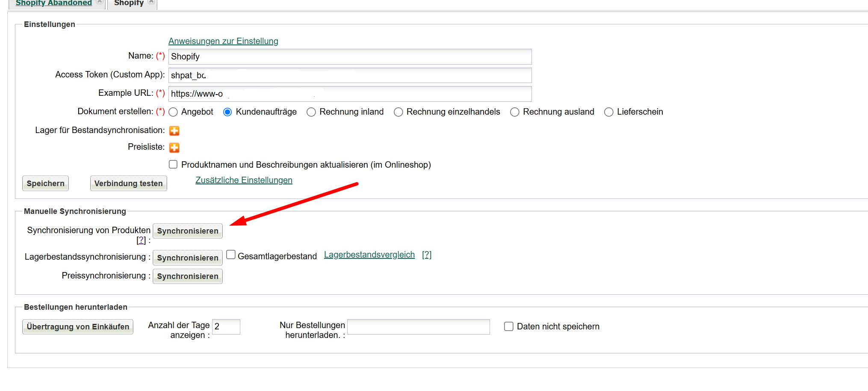Select Kundenaufträge radio button

[227, 112]
